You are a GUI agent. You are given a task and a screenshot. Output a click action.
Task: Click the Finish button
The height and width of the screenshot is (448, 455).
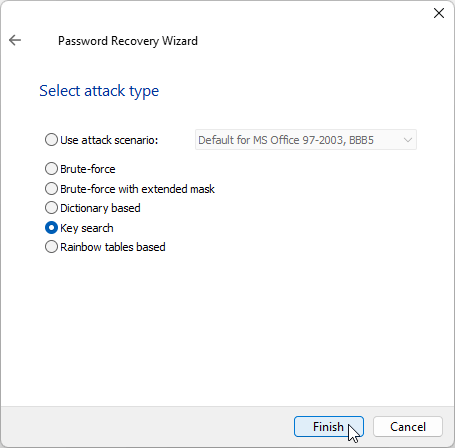pyautogui.click(x=329, y=426)
